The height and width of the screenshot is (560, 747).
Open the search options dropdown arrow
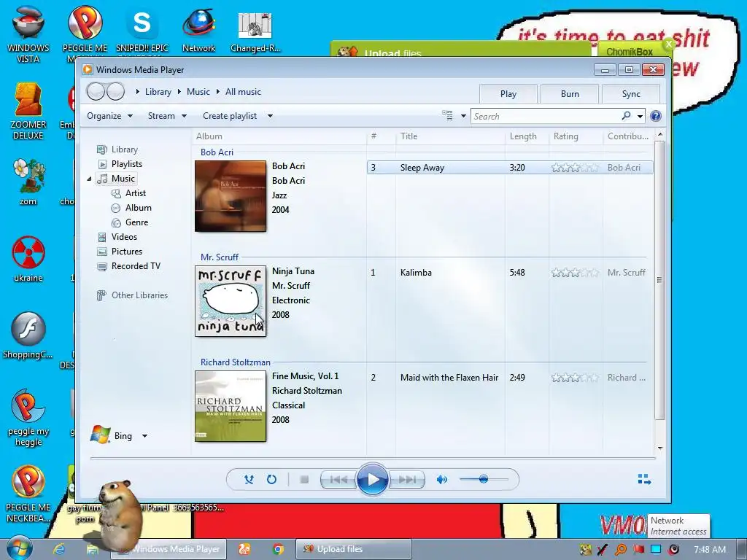pos(640,116)
